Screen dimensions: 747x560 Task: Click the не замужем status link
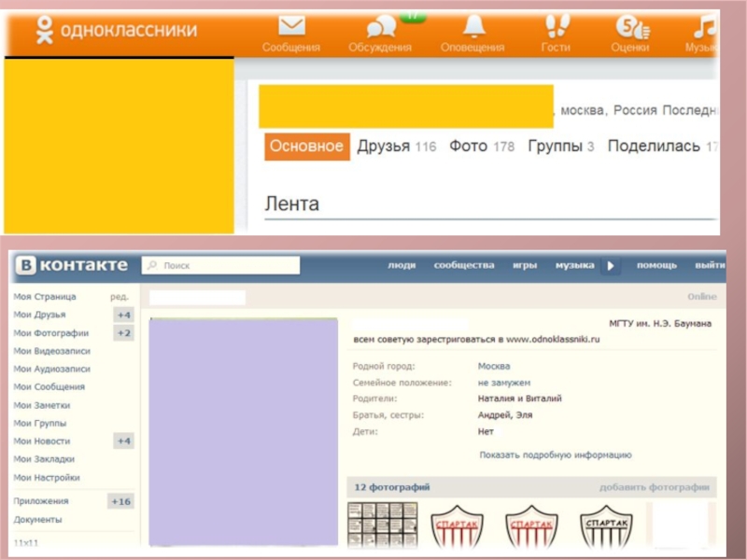[503, 383]
